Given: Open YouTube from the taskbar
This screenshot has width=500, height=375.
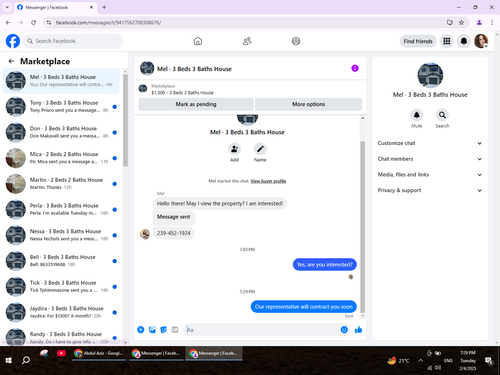Looking at the screenshot, I should click(x=61, y=353).
